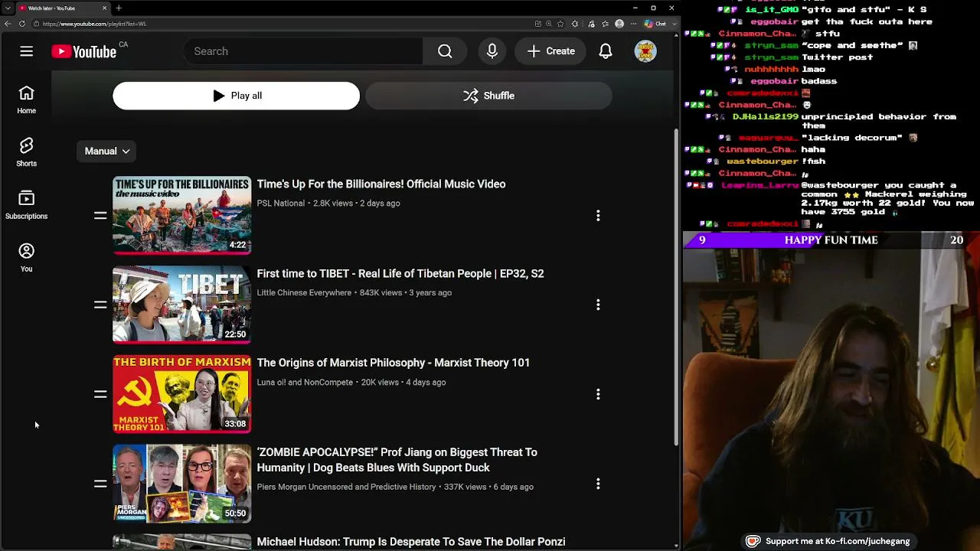980x551 pixels.
Task: Open options for First time to TIBET video
Action: (x=598, y=305)
